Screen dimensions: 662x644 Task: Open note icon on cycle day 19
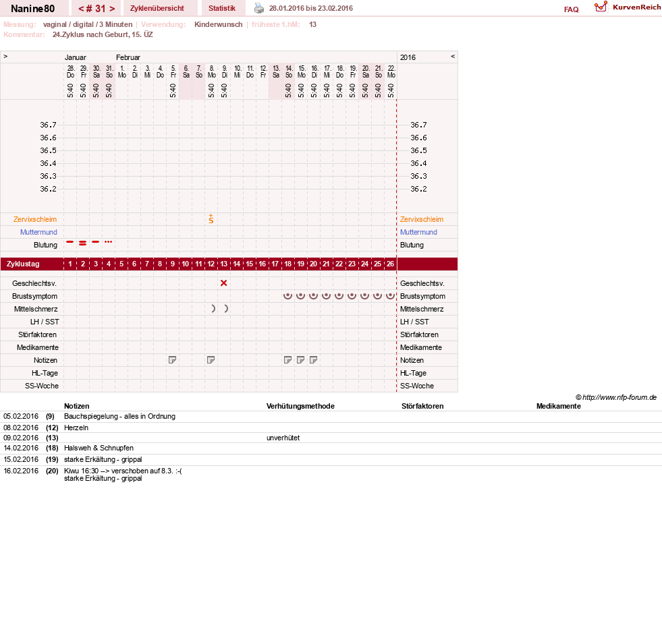tap(300, 360)
